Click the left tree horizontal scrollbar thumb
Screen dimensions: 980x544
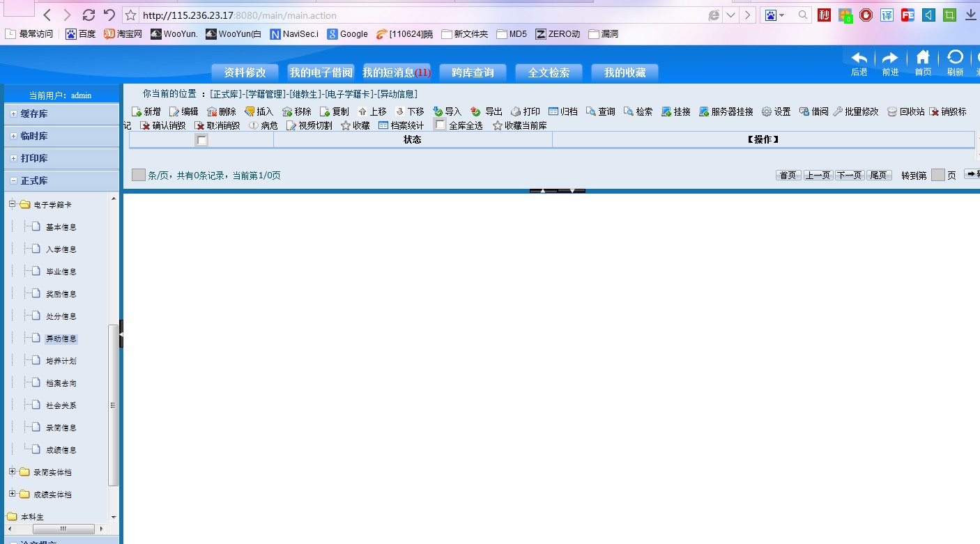(63, 529)
